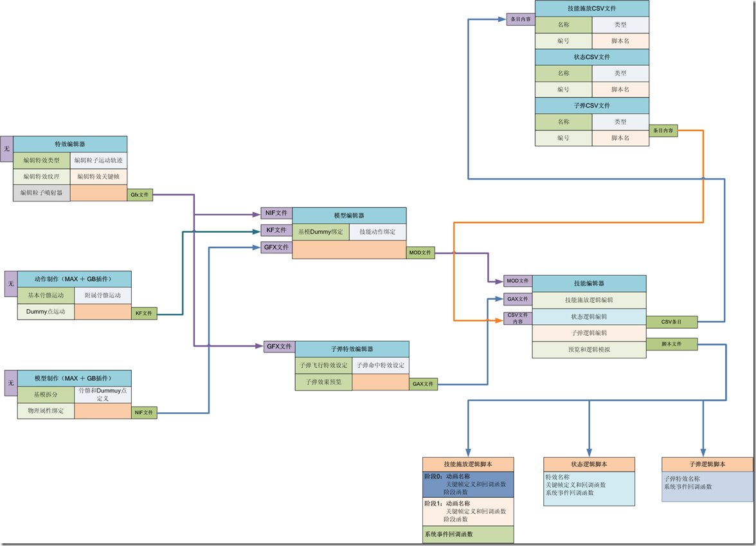This screenshot has height=546, width=756.
Task: Click the 子弹CSV文件 header
Action: tap(592, 105)
